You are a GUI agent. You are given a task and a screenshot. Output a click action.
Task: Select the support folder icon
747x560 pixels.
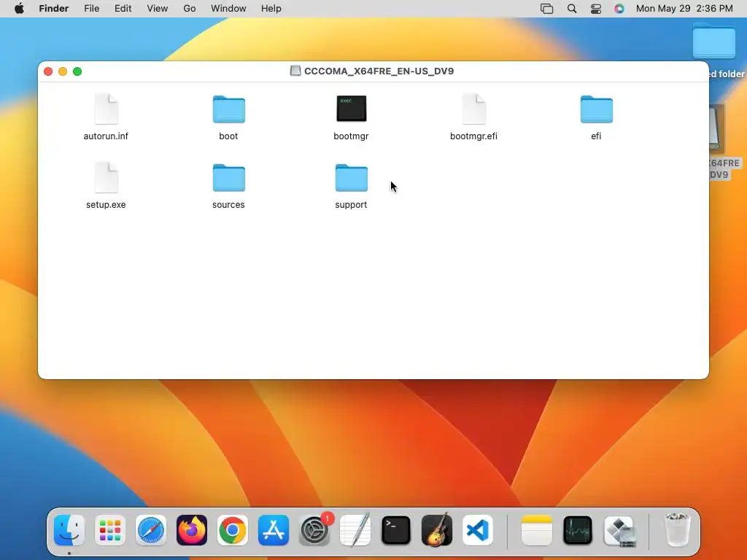(x=352, y=178)
